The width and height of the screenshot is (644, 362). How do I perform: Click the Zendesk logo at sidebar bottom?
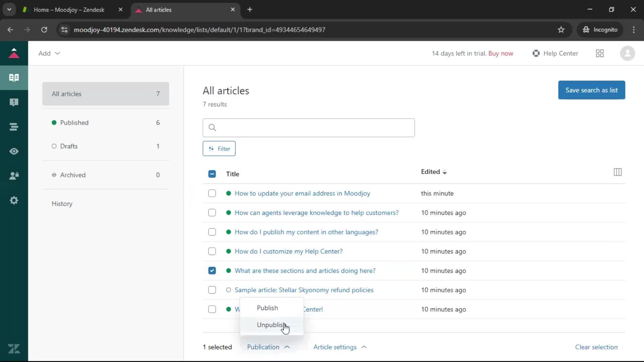pos(14,349)
